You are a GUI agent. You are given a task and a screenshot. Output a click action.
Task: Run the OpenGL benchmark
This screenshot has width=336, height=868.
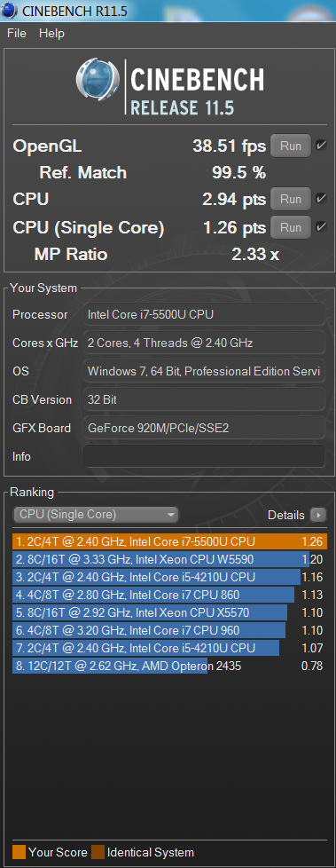tap(291, 146)
